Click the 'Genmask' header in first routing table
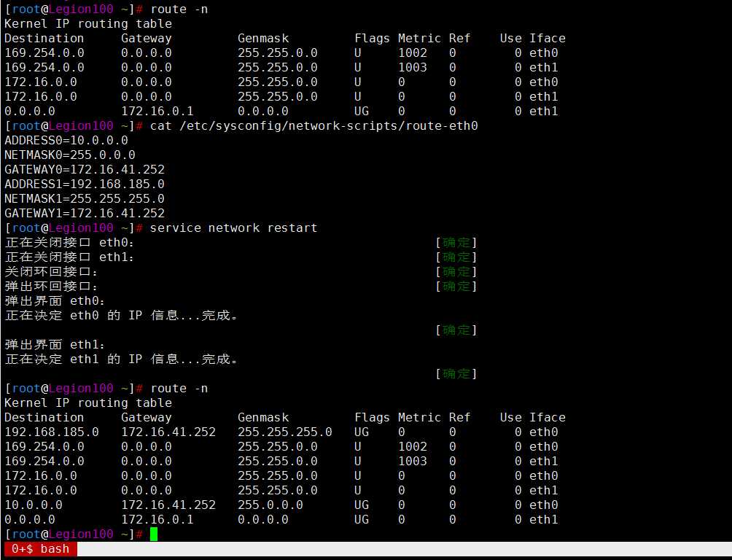 [262, 39]
